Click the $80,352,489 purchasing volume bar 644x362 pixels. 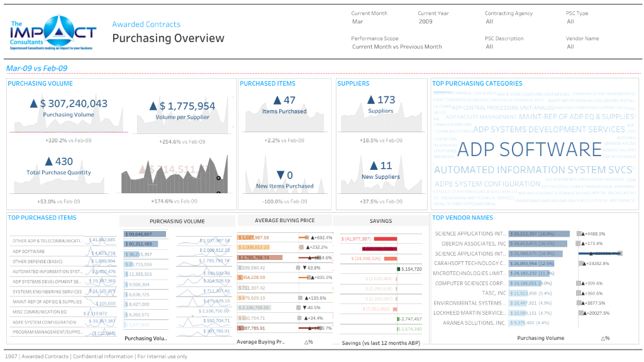point(141,244)
